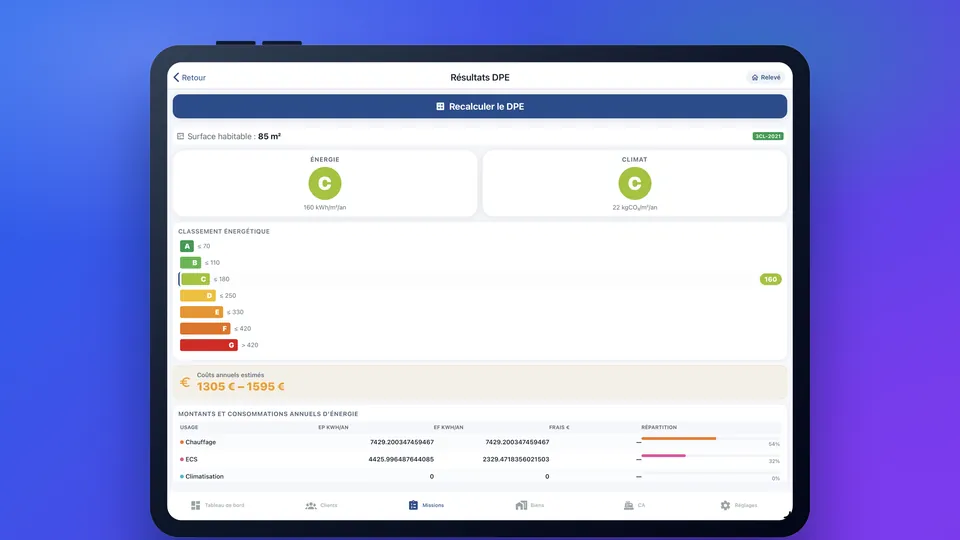This screenshot has width=960, height=540.
Task: Click the 1305 € – 1595 € cost estimate
Action: click(x=241, y=386)
